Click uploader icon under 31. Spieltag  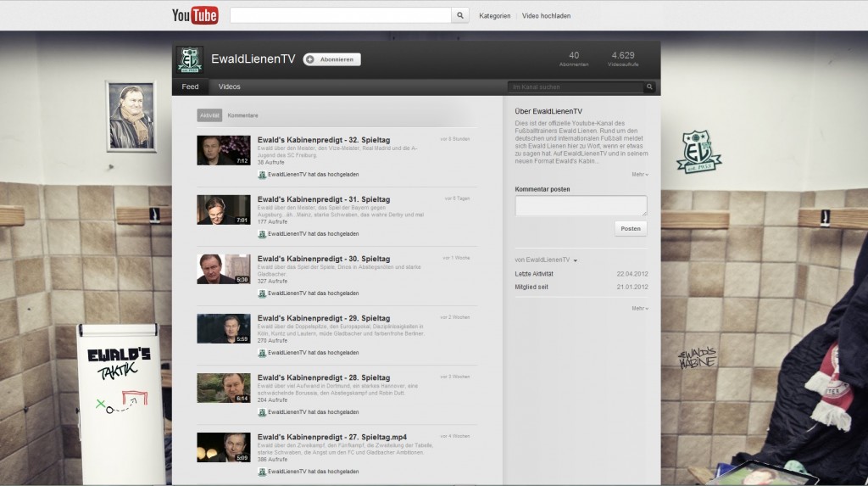pyautogui.click(x=262, y=234)
